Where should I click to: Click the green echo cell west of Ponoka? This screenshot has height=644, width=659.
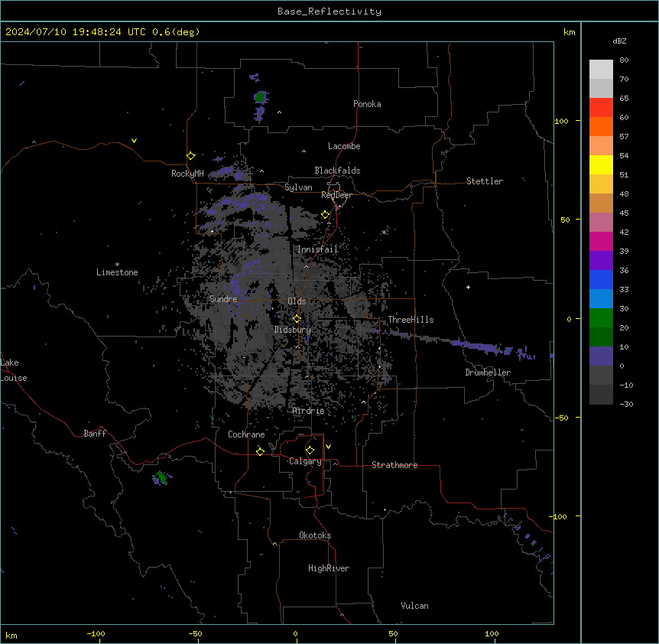[x=261, y=98]
